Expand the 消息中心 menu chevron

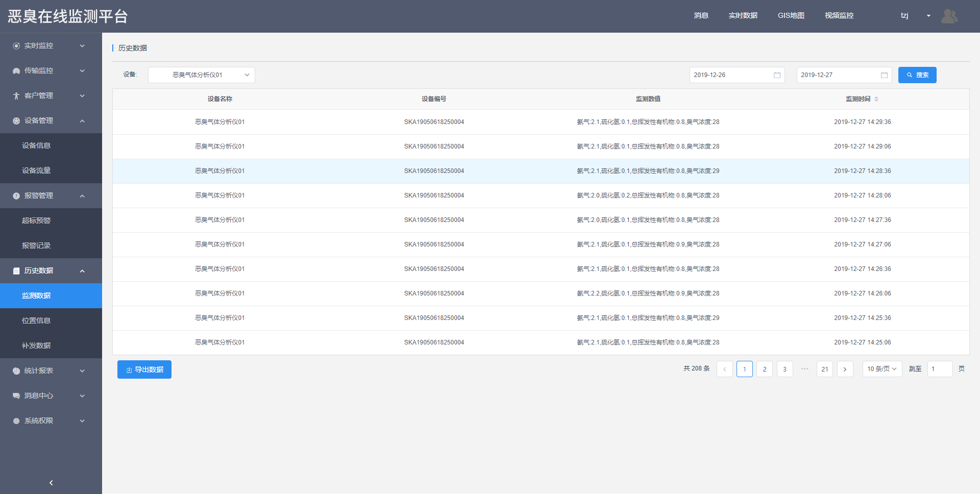click(82, 396)
